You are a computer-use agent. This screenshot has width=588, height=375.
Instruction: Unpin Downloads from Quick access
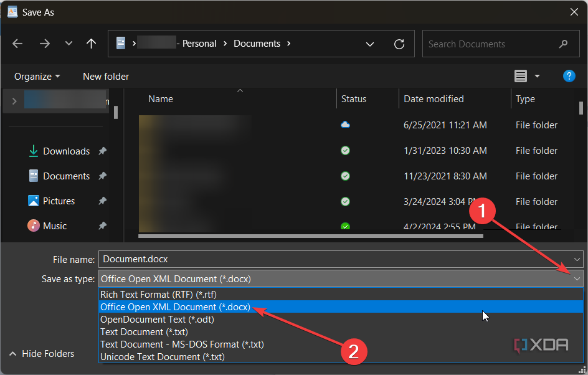tap(103, 151)
